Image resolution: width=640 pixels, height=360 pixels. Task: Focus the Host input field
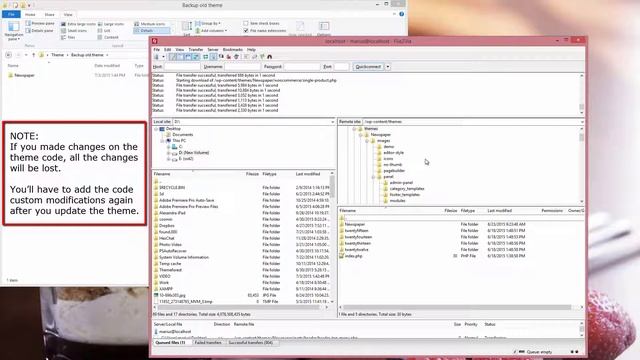click(182, 67)
